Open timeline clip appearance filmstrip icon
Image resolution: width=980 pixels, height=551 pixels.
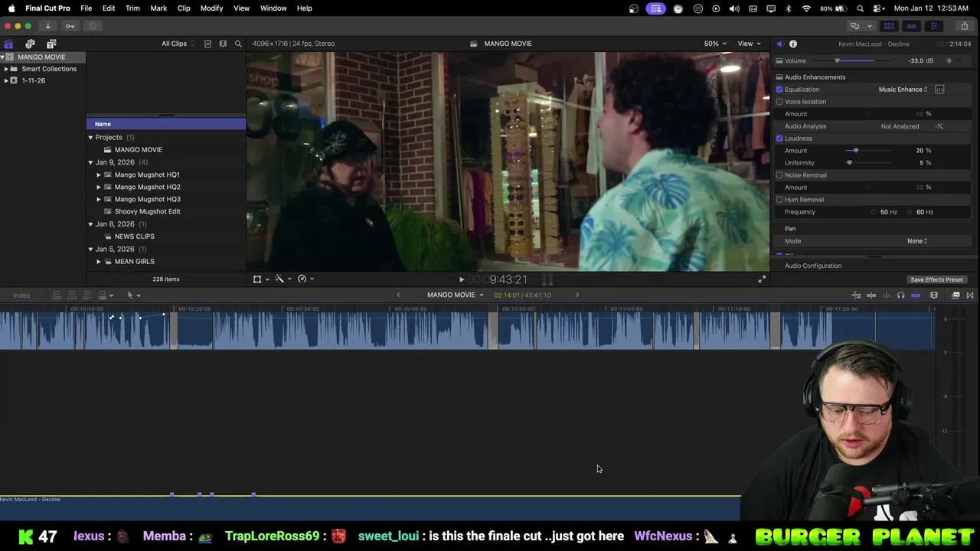[934, 295]
